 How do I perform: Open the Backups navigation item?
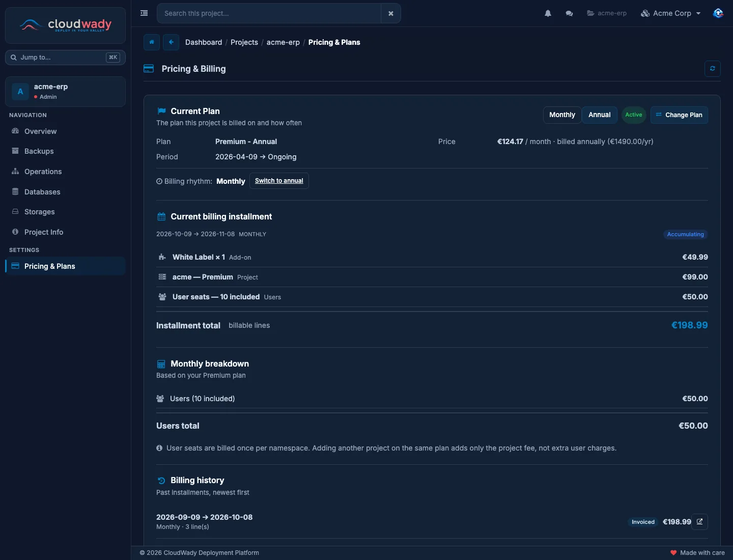[x=65, y=151]
